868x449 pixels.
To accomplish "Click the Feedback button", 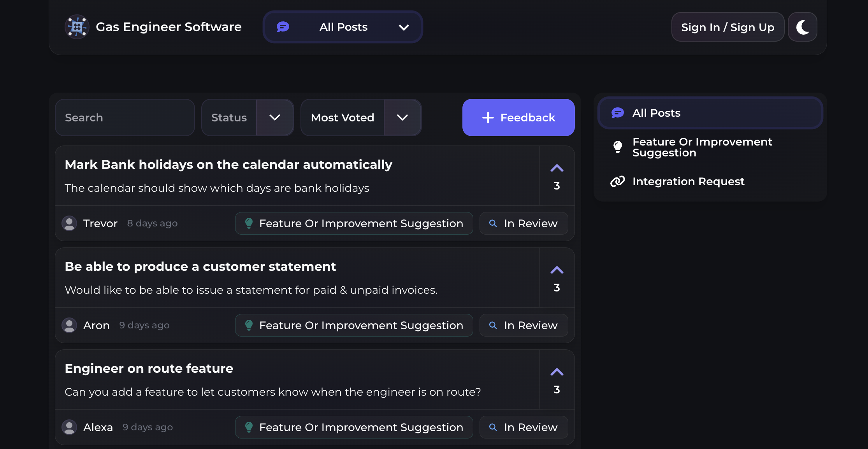I will [x=518, y=118].
